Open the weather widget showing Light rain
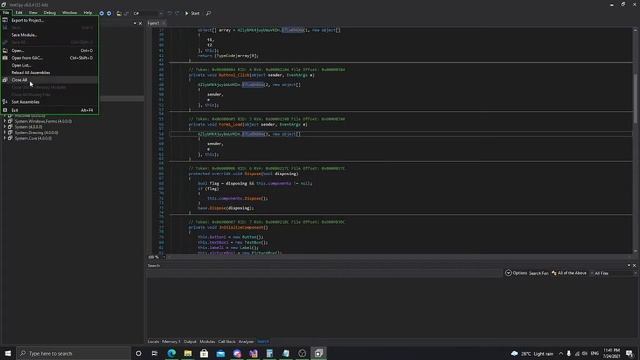 (532, 353)
